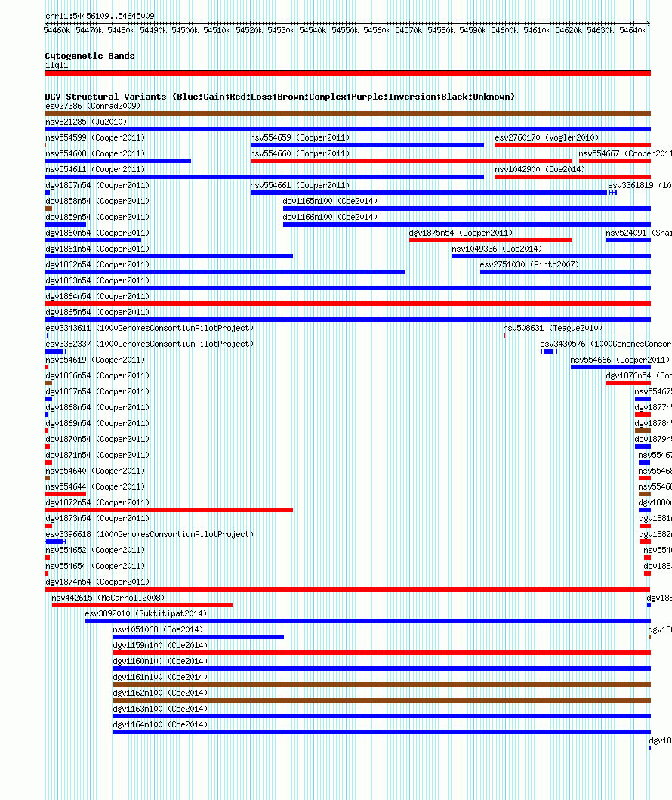Select nsv1049336 (Coe2014) label

click(497, 249)
